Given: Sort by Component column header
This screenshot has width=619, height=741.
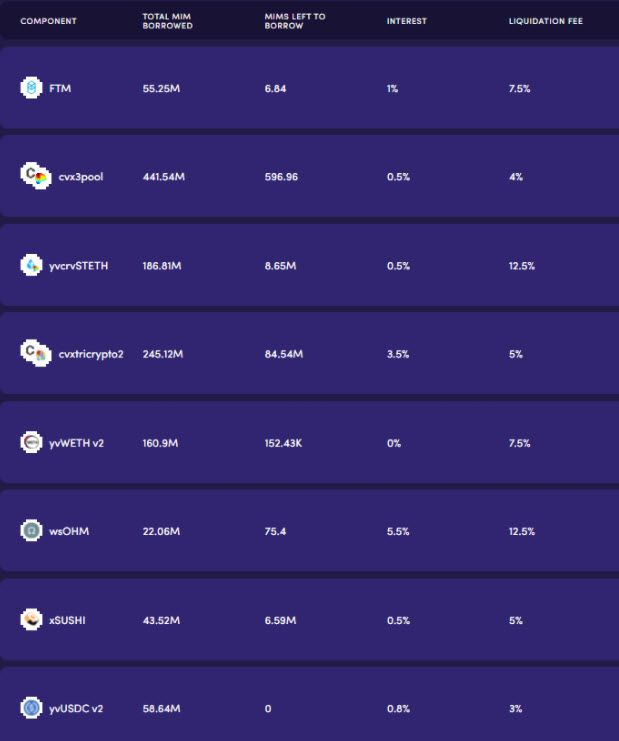Looking at the screenshot, I should point(48,21).
